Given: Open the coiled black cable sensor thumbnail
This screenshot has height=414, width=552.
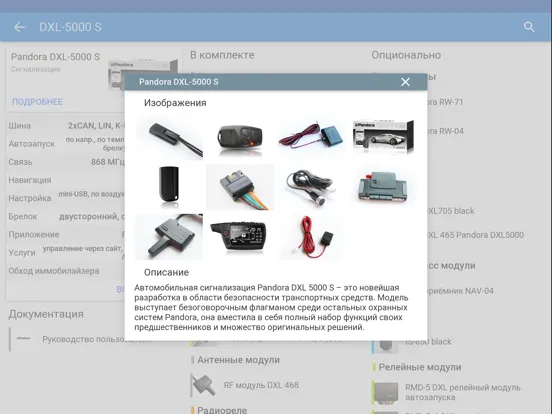Looking at the screenshot, I should coord(310,187).
